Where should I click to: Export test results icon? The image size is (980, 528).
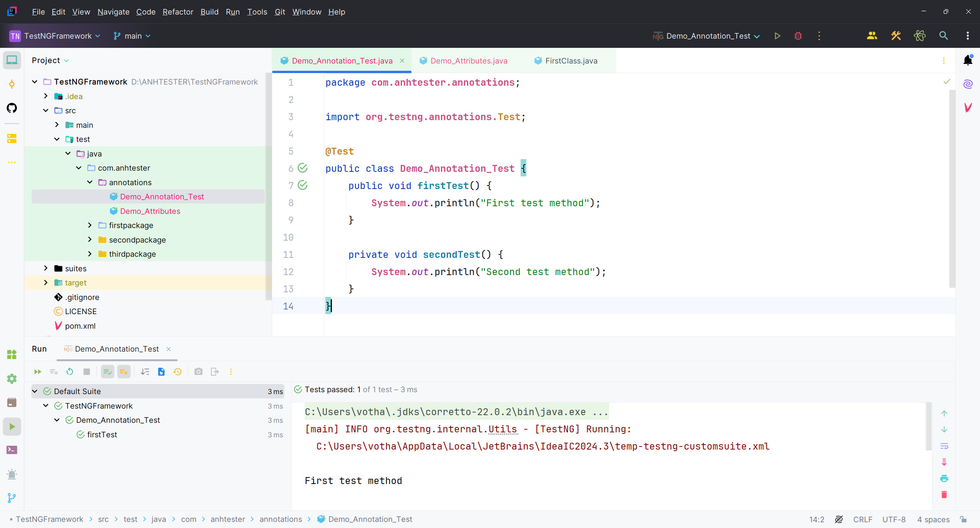[215, 372]
